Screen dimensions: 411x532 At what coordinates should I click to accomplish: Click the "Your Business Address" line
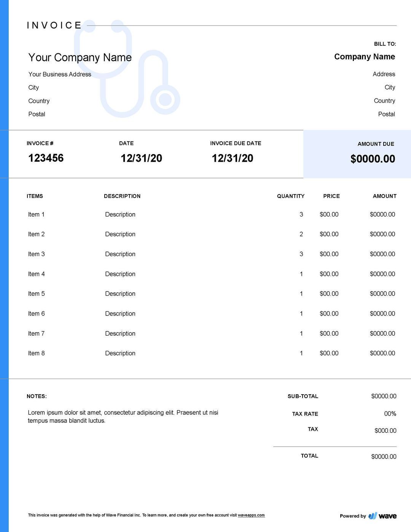pyautogui.click(x=60, y=74)
